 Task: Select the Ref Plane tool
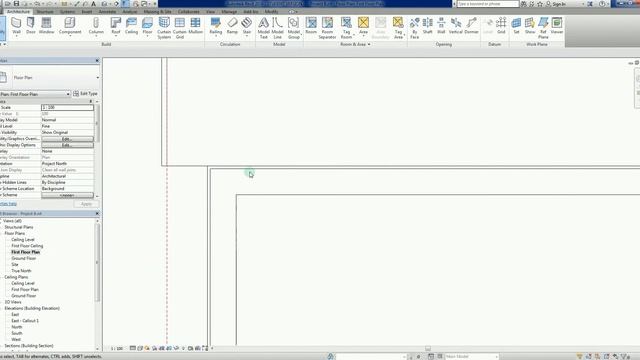pos(543,28)
